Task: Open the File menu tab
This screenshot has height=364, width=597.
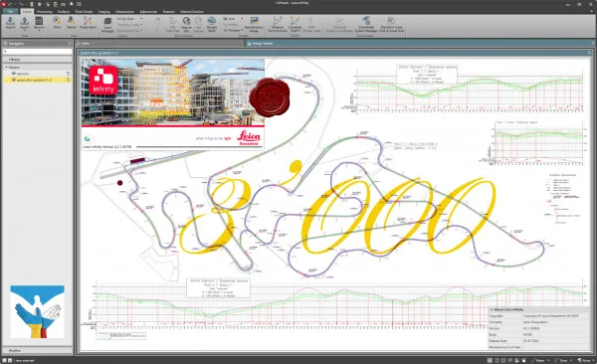Action: click(10, 11)
